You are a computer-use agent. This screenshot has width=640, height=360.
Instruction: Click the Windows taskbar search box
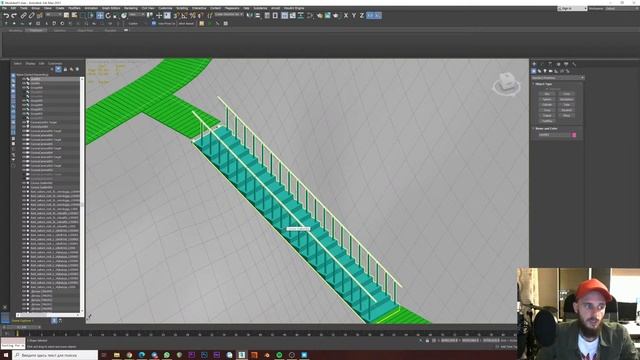[x=55, y=355]
